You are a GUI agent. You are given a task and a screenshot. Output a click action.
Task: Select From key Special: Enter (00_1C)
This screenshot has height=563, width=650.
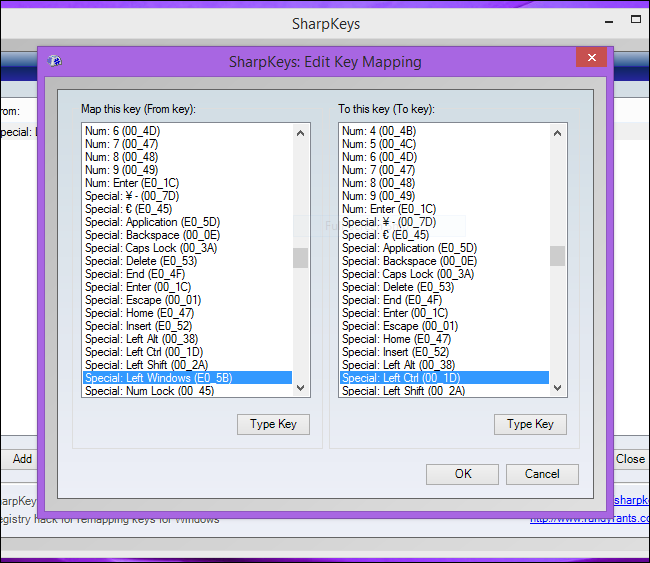(187, 287)
